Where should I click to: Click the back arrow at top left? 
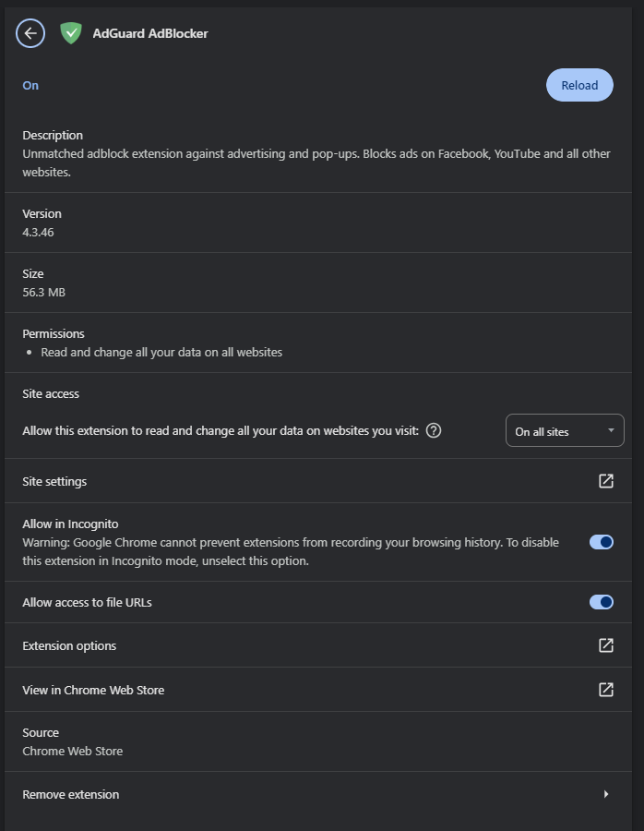click(30, 33)
